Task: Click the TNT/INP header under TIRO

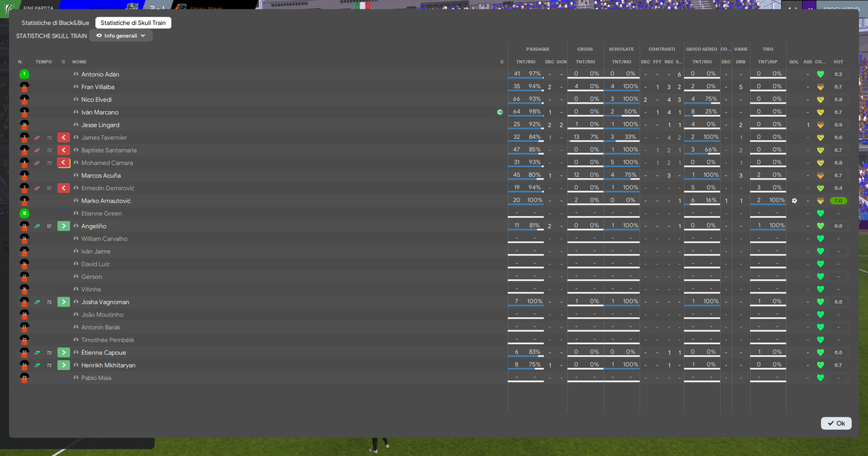Action: (768, 62)
